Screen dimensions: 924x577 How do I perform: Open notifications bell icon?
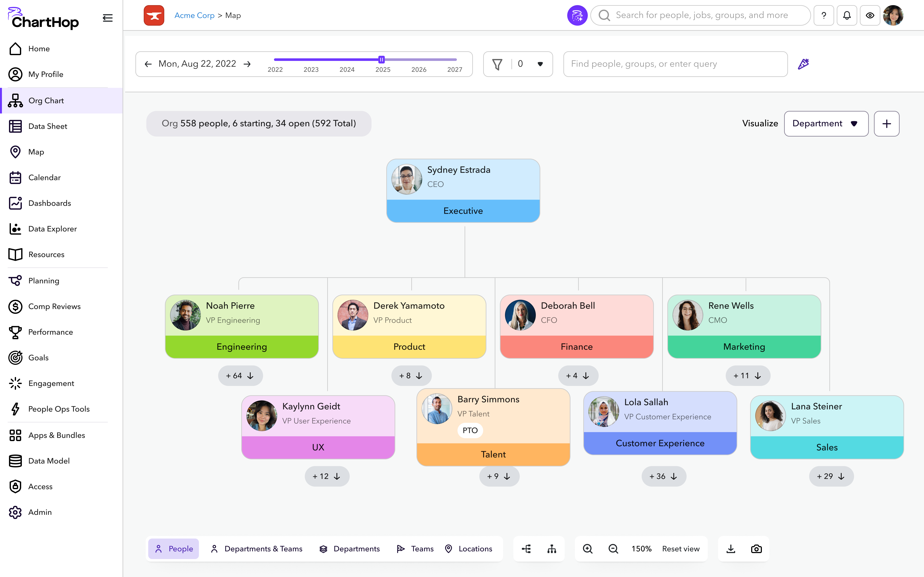[847, 15]
